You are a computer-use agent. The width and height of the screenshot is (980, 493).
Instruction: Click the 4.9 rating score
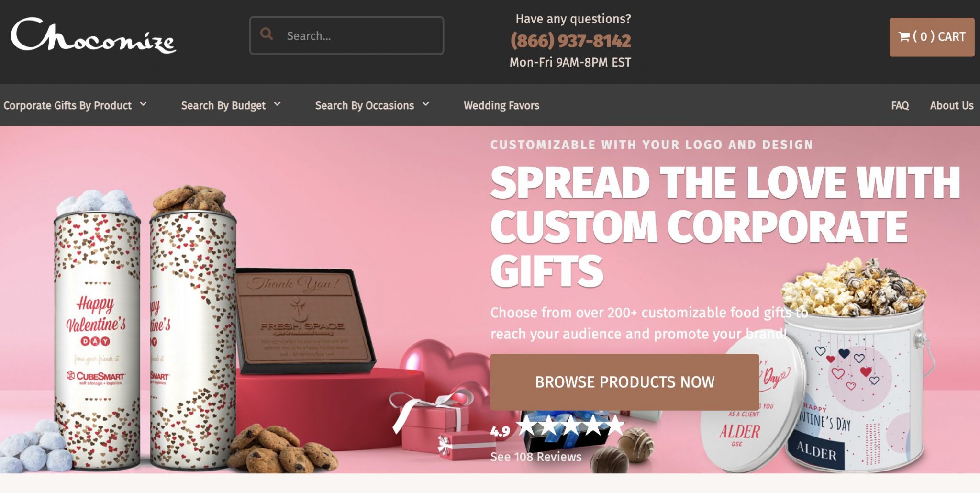501,432
